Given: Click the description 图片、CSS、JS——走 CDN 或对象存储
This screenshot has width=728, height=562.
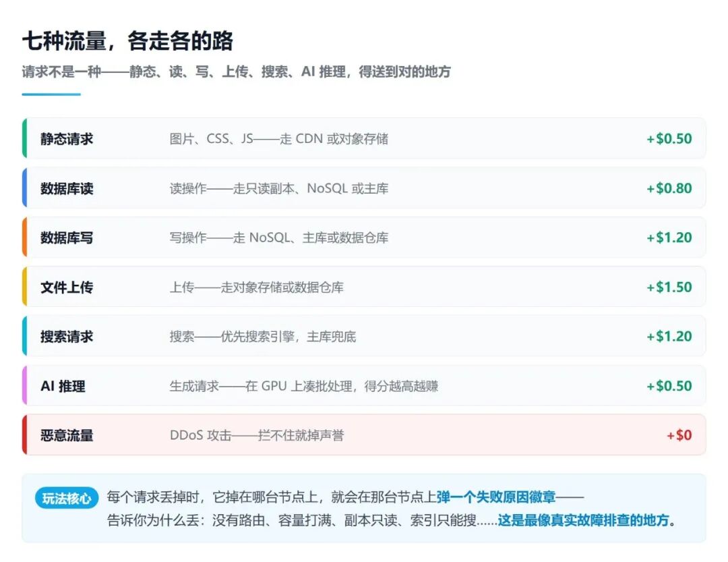Looking at the screenshot, I should point(279,139).
